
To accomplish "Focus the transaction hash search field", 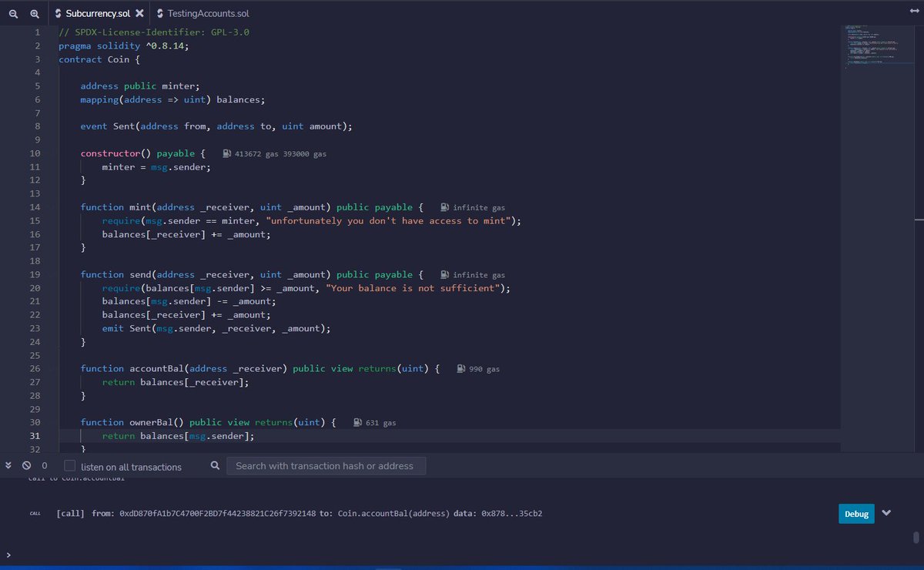I will pyautogui.click(x=326, y=466).
